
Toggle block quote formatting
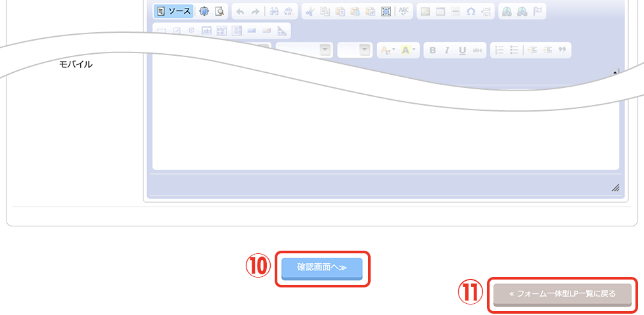click(x=563, y=50)
